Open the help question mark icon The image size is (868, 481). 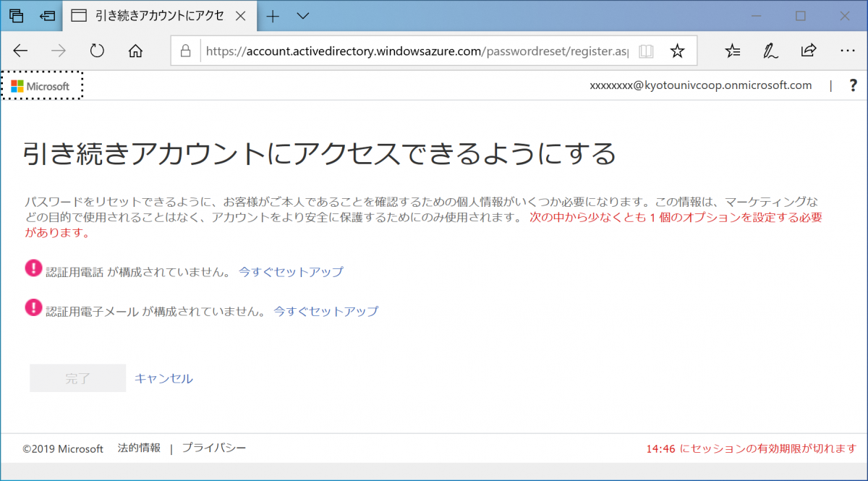point(854,85)
